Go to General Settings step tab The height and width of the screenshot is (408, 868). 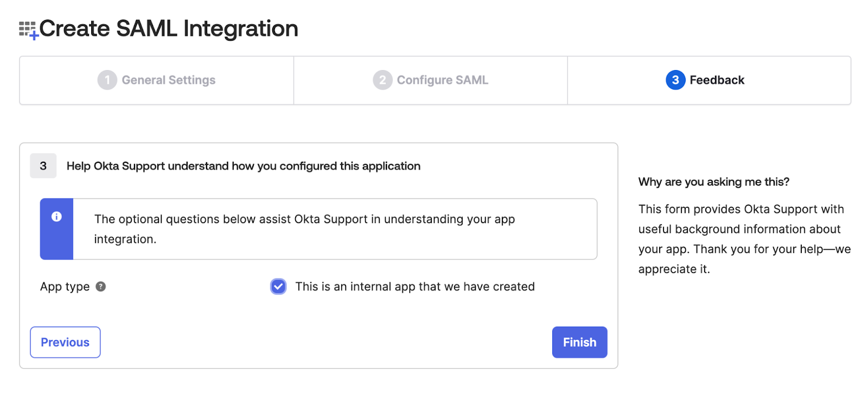coord(157,80)
